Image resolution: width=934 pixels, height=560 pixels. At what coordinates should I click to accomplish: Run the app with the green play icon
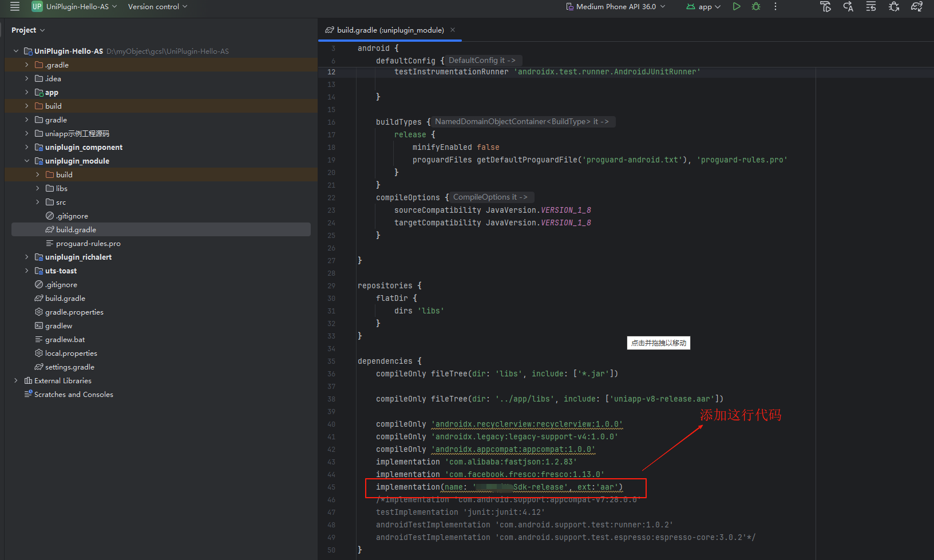click(737, 6)
